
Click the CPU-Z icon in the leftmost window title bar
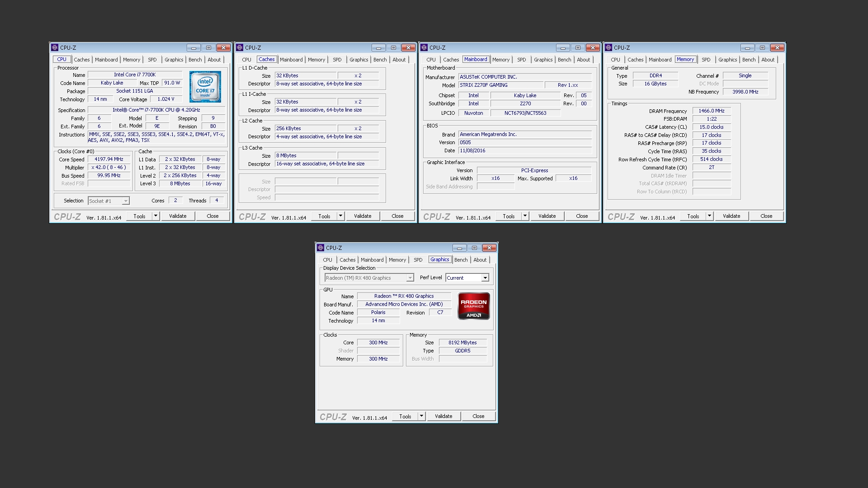[55, 47]
